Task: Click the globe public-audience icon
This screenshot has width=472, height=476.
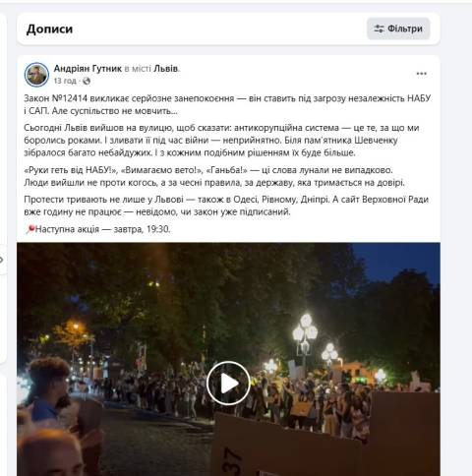Action: [x=87, y=81]
